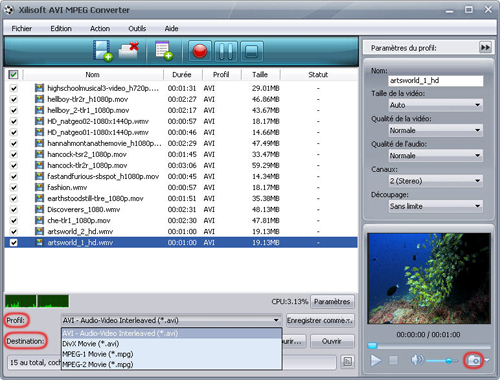The width and height of the screenshot is (500, 380).
Task: Open the Qualité de la vidéo dropdown
Action: (x=436, y=130)
